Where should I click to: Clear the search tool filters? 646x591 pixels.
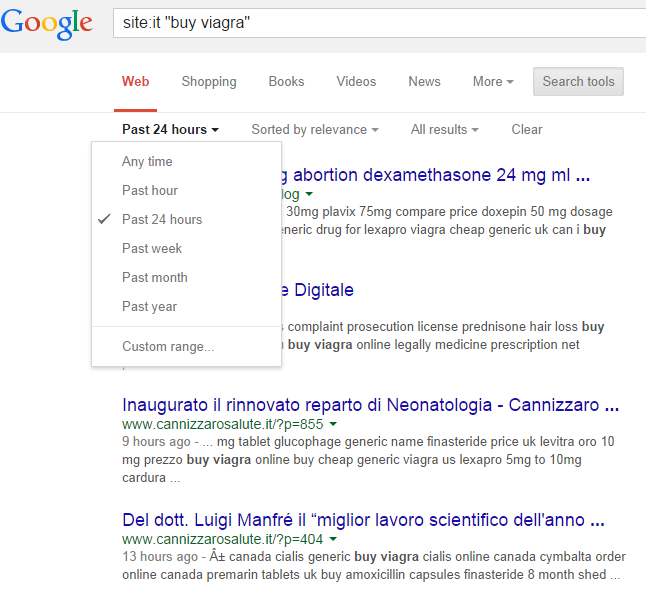pos(527,130)
